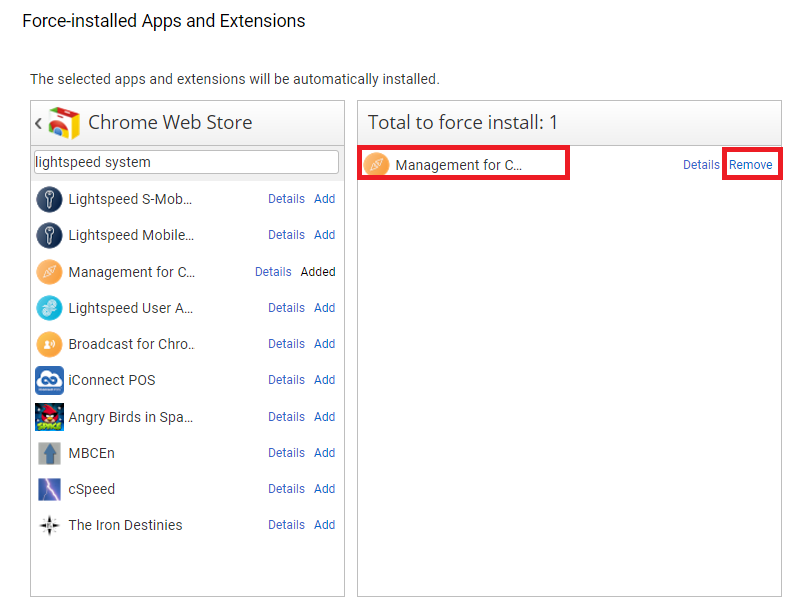
Task: Click the iConnect POS app icon
Action: pyautogui.click(x=49, y=380)
